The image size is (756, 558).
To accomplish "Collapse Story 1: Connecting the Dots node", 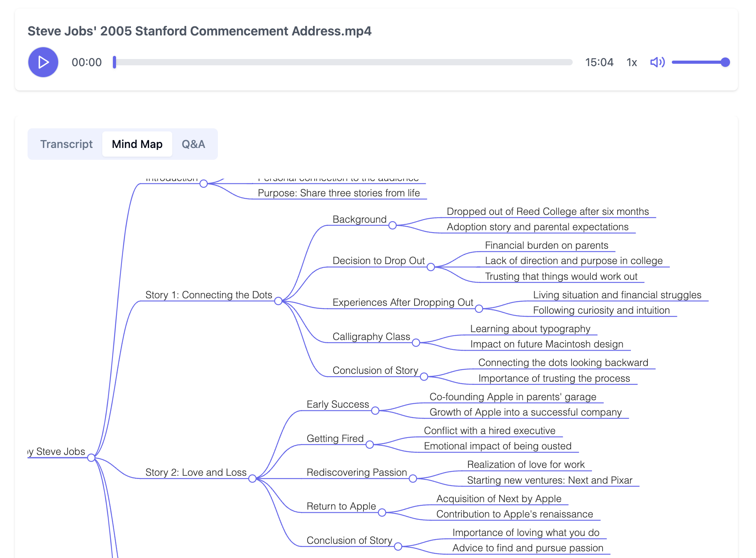I will (278, 301).
